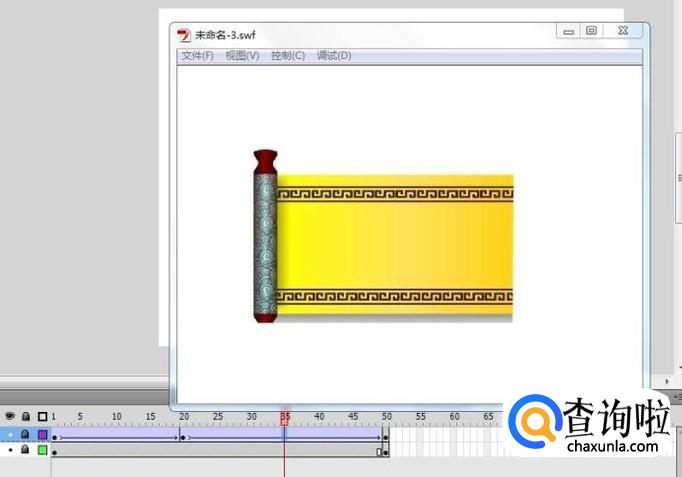Screen dimensions: 682x477
Task: Toggle visibility dot of the bottom layer
Action: coord(10,450)
